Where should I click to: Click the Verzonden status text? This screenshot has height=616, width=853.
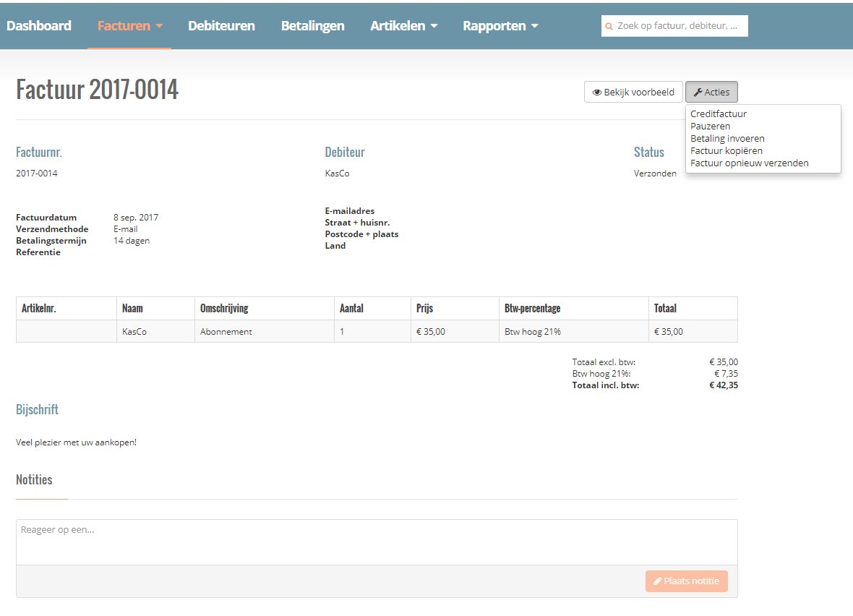[655, 173]
